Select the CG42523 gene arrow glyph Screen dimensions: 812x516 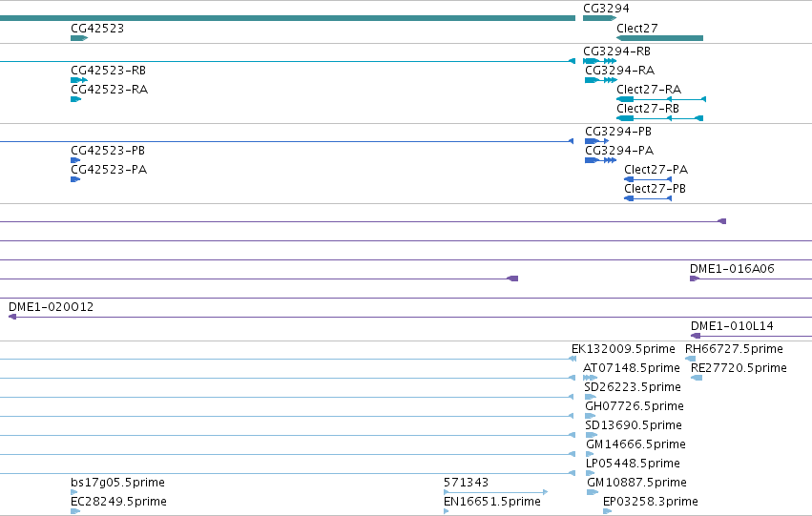point(79,38)
